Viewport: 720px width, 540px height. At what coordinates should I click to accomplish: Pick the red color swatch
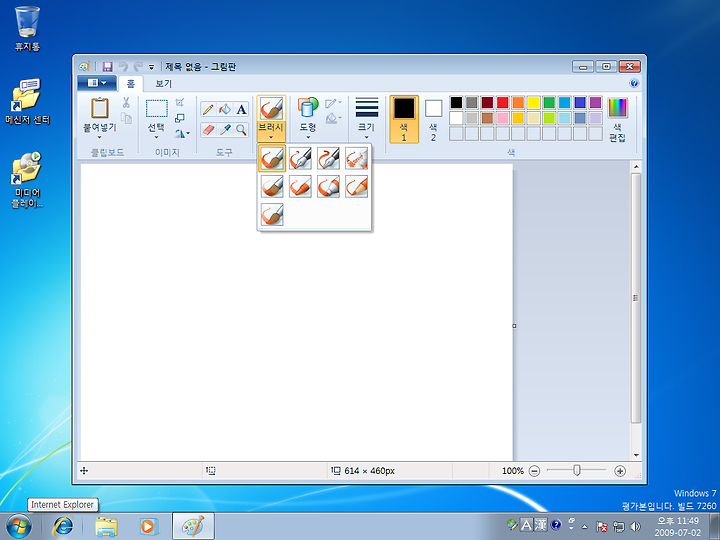point(503,102)
